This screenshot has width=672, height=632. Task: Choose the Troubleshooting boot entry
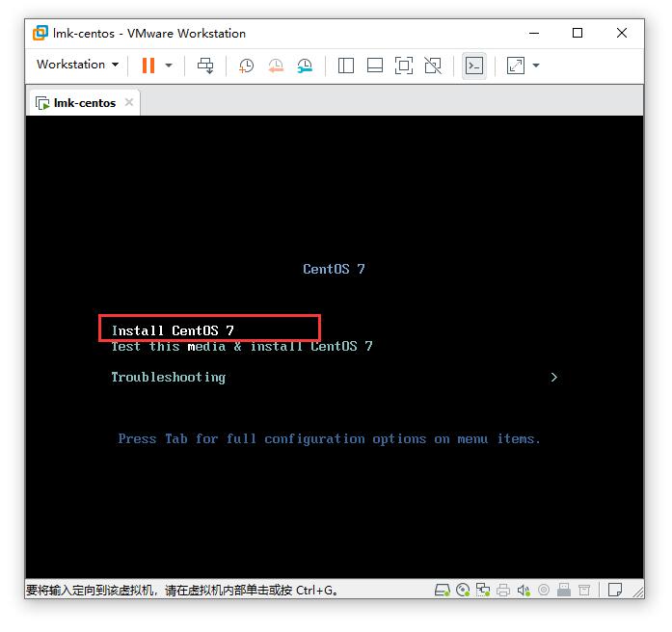pyautogui.click(x=169, y=378)
